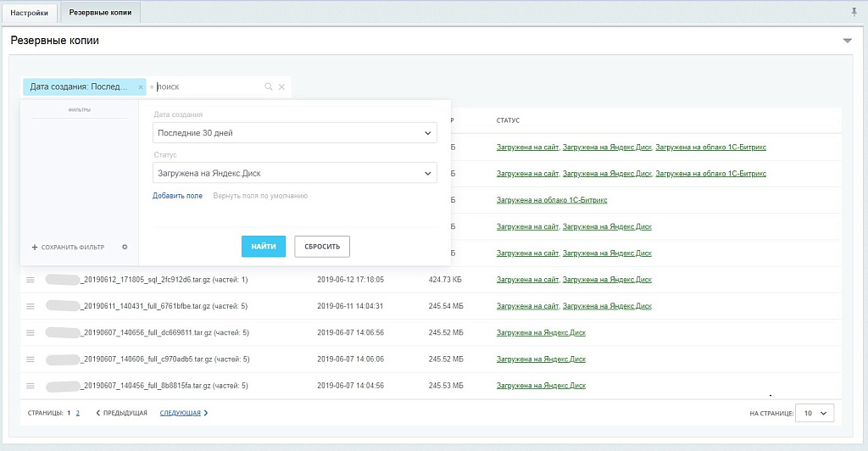Go to 'Следующая' page

pyautogui.click(x=183, y=413)
